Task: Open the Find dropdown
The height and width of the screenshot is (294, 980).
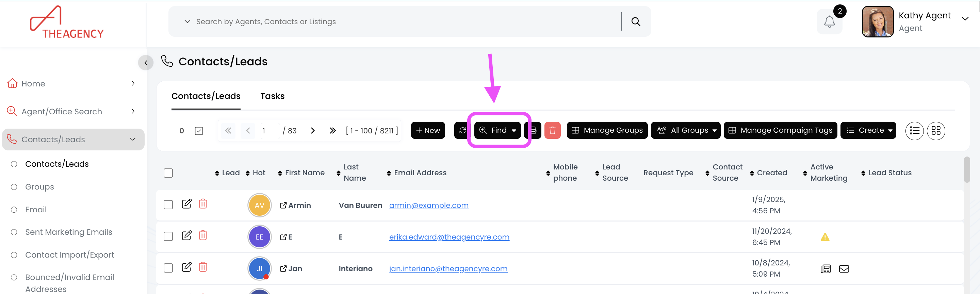Action: [x=498, y=130]
